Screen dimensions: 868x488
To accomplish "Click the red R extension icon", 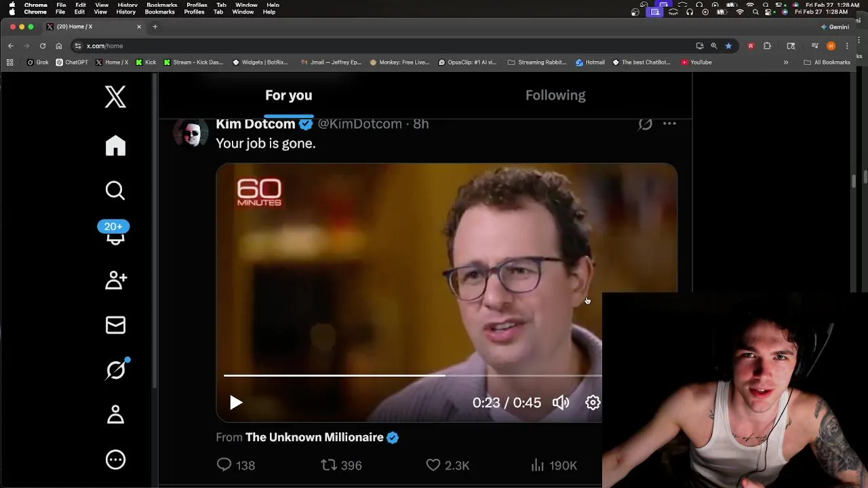I will (751, 45).
